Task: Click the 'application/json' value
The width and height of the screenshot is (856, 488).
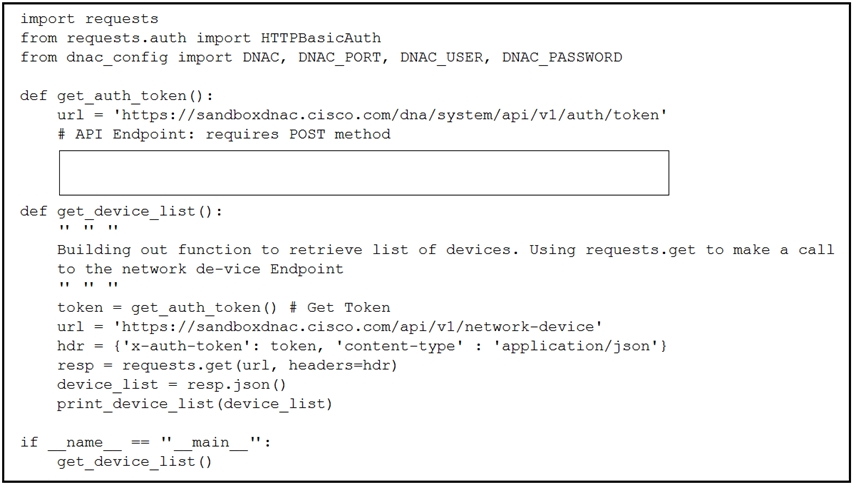Action: 576,346
